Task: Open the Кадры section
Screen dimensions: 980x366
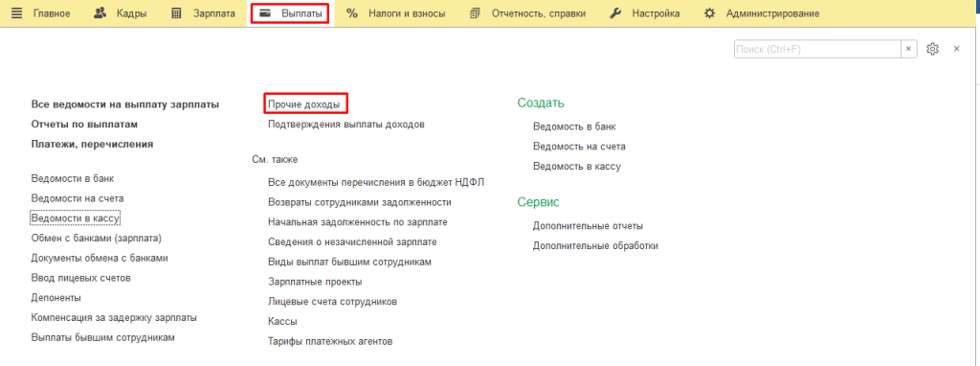Action: point(131,13)
